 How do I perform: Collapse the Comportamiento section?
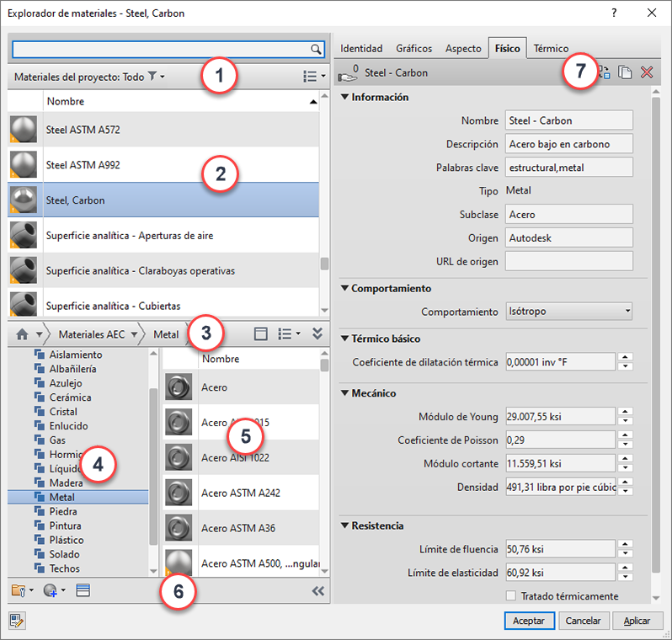click(344, 288)
